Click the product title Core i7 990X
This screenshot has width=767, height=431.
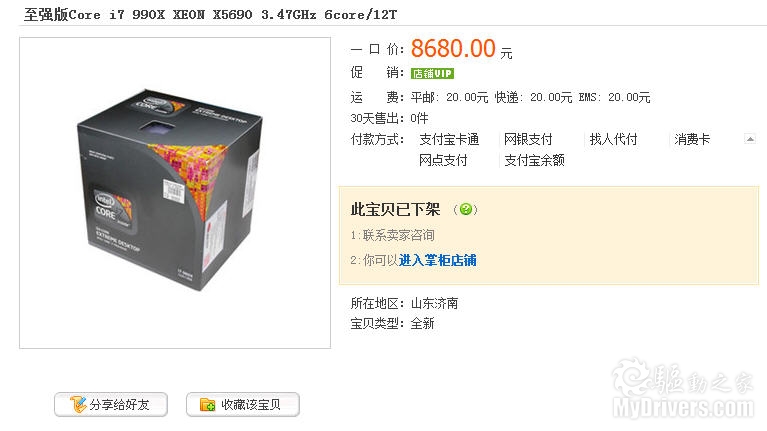[x=210, y=15]
